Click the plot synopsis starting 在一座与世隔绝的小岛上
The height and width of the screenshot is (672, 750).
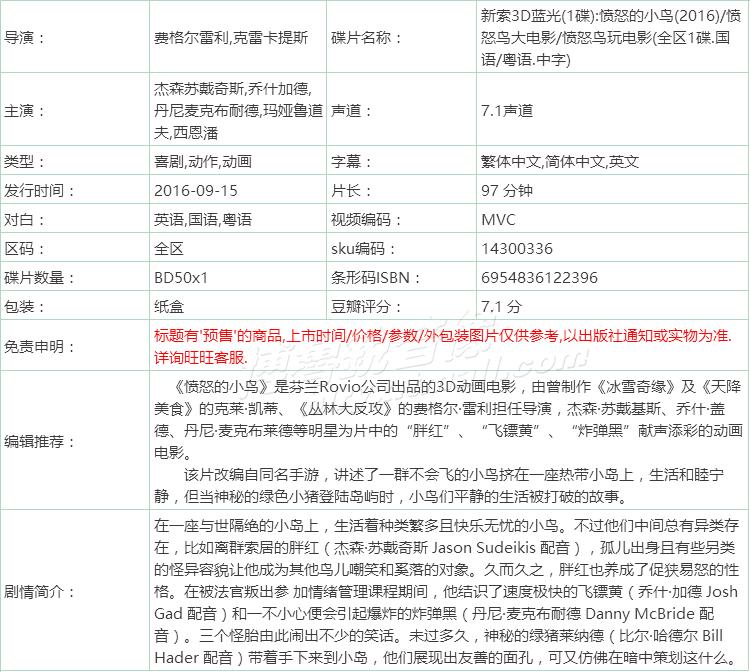[x=447, y=592]
